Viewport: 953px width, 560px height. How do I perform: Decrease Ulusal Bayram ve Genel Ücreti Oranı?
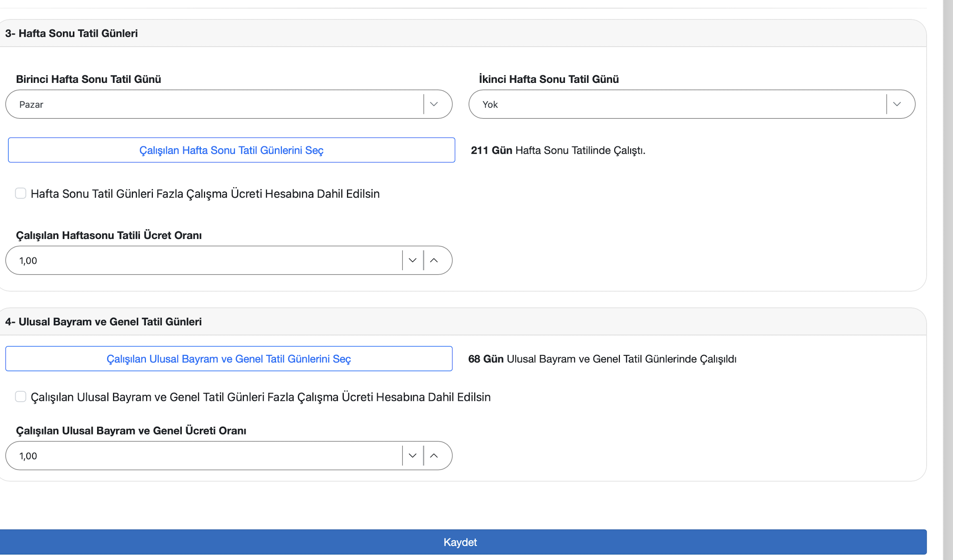[412, 456]
